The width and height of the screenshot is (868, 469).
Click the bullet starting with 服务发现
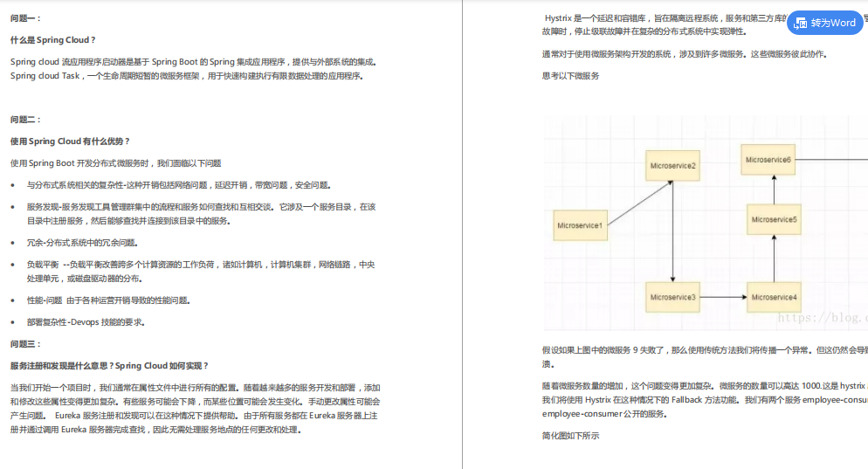[201, 214]
